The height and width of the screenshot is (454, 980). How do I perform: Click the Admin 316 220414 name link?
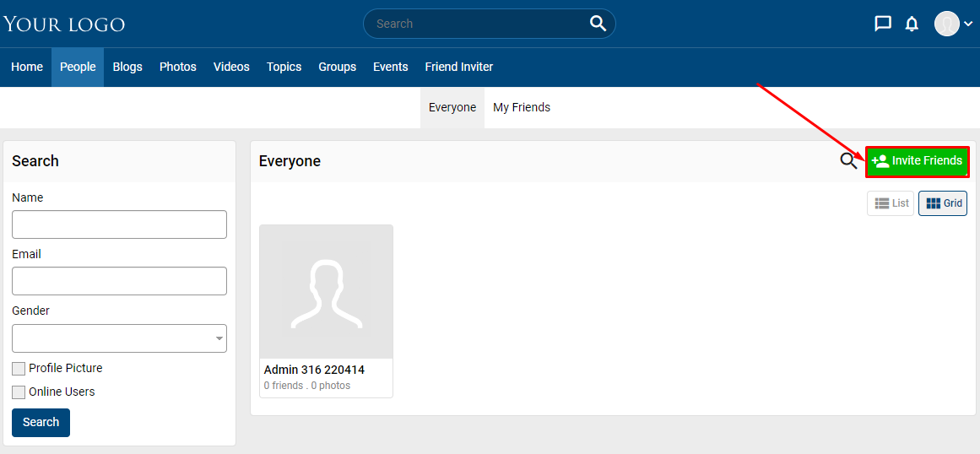point(314,370)
